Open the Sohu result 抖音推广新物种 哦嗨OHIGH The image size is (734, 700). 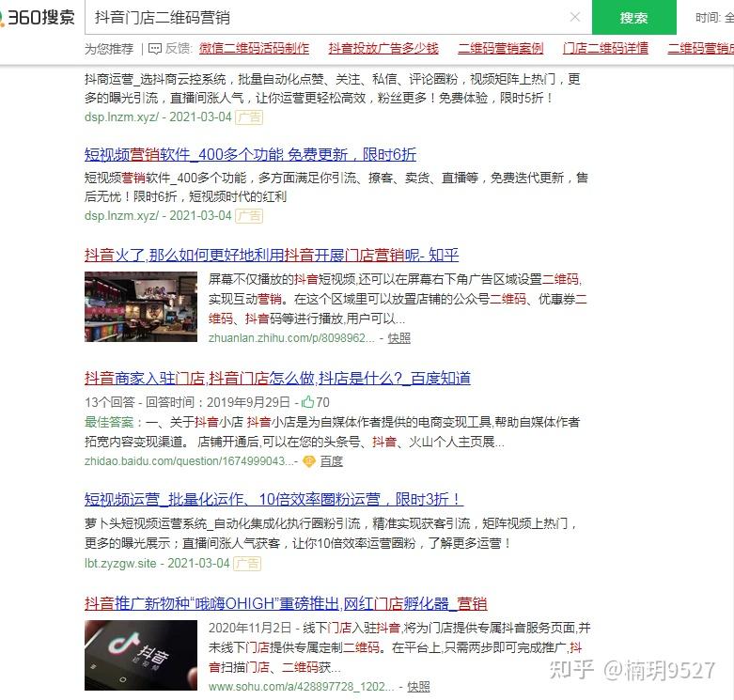(286, 603)
